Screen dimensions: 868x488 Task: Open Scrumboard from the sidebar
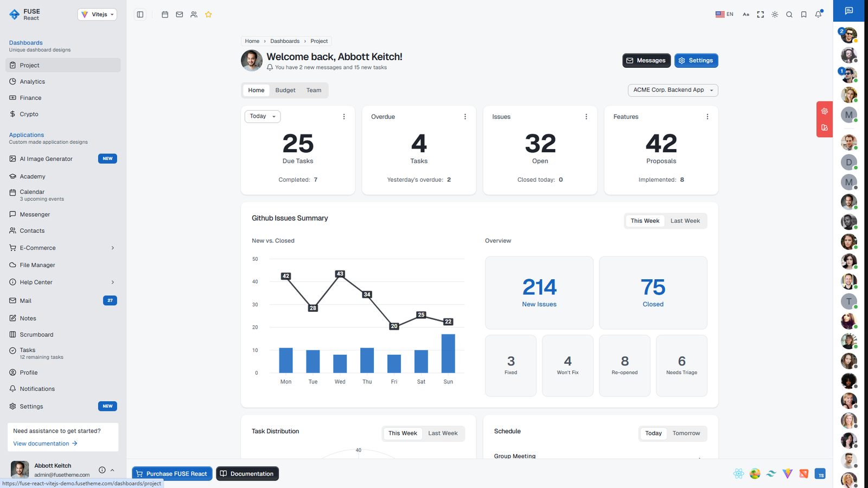coord(36,335)
